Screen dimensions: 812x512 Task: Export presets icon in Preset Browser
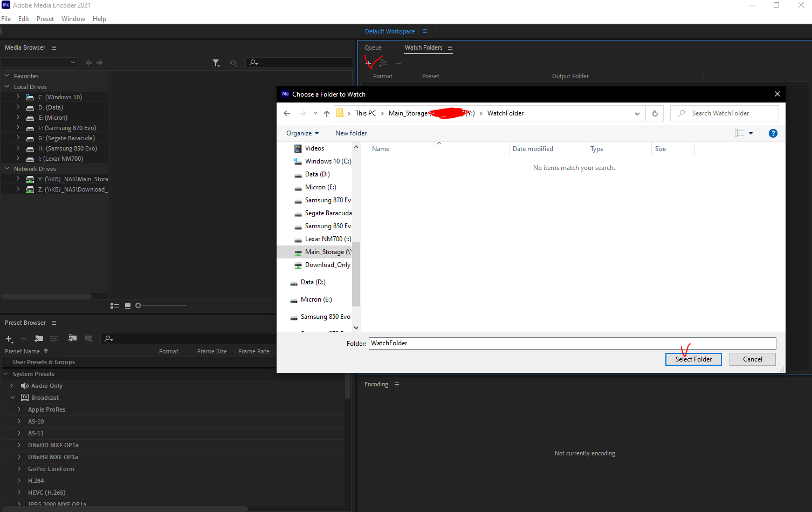(x=88, y=338)
